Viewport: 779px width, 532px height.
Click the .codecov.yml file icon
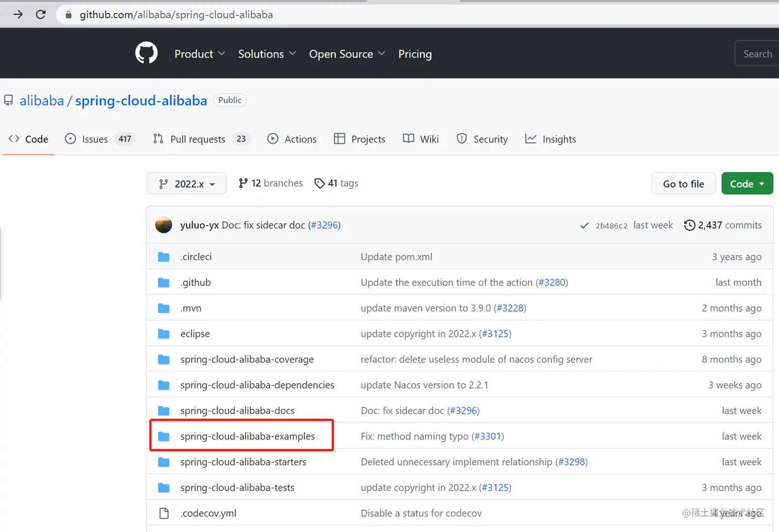click(164, 513)
